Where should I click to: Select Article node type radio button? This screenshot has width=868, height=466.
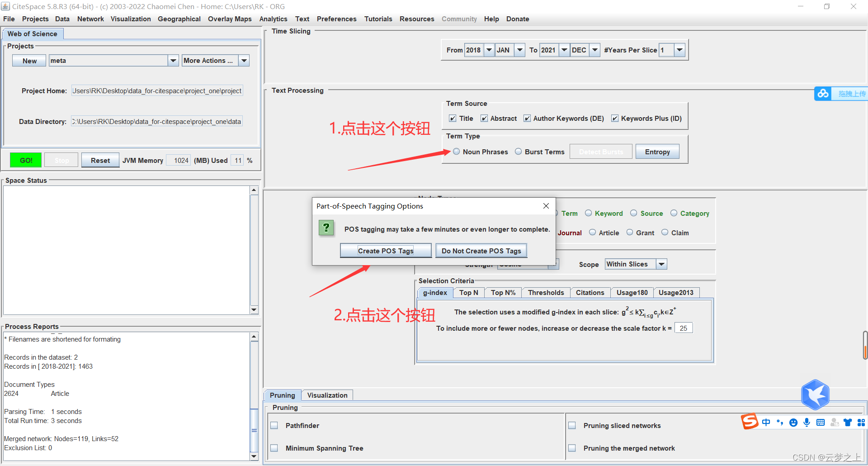pyautogui.click(x=593, y=233)
